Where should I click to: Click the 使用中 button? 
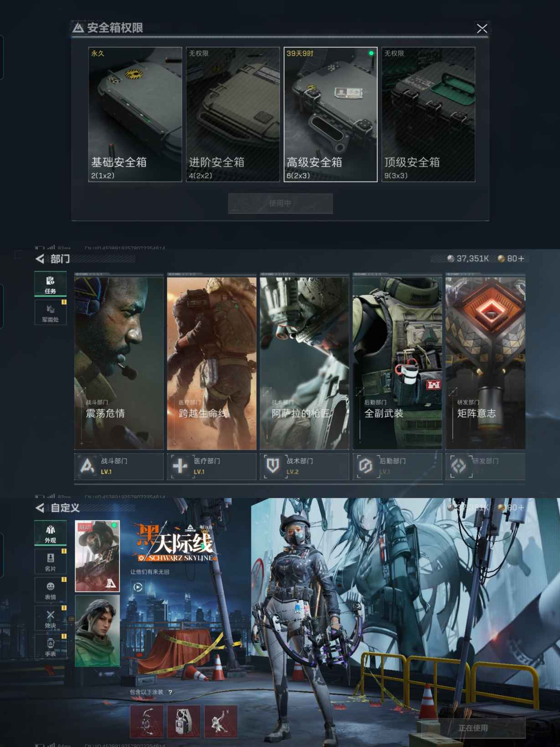[x=280, y=203]
